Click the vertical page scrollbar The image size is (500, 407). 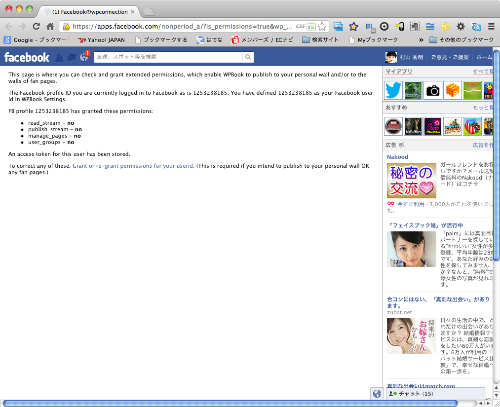click(x=496, y=155)
